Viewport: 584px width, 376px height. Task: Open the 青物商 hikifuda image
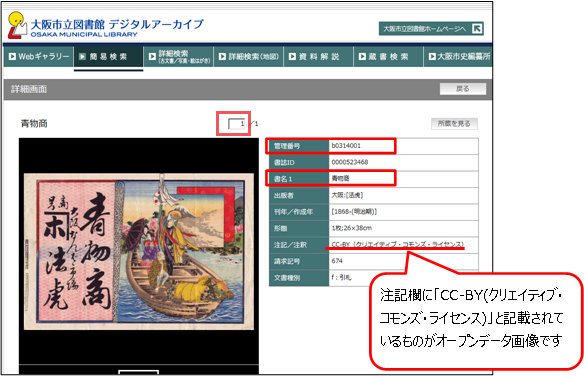tap(139, 252)
